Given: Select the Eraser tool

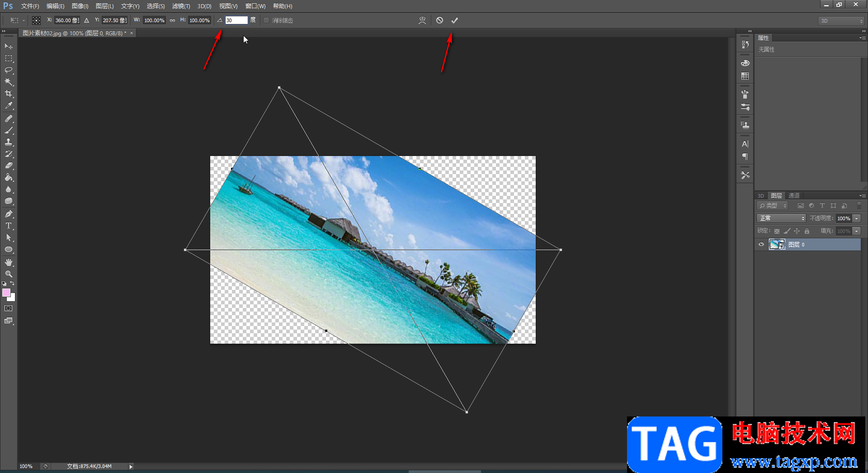Looking at the screenshot, I should (9, 166).
